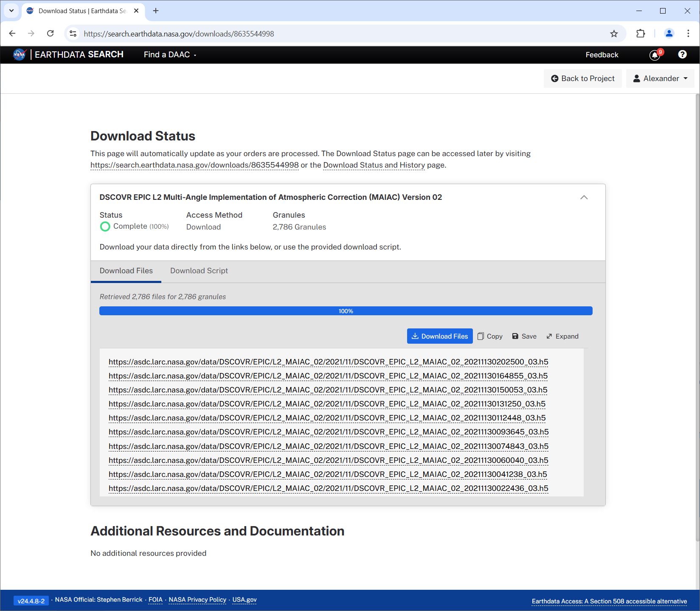This screenshot has height=611, width=700.
Task: Click the NASA logo icon
Action: 20,54
